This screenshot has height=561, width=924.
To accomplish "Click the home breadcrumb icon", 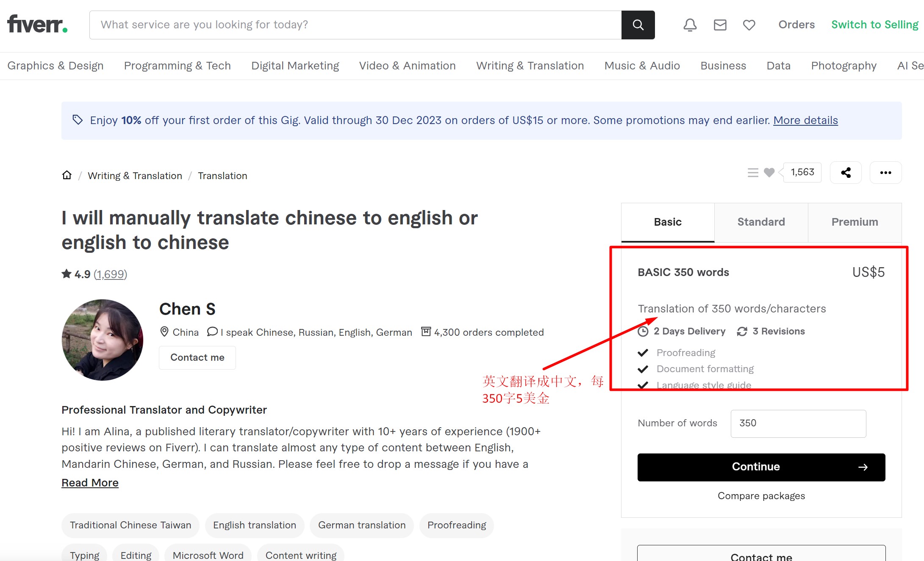I will click(x=67, y=175).
